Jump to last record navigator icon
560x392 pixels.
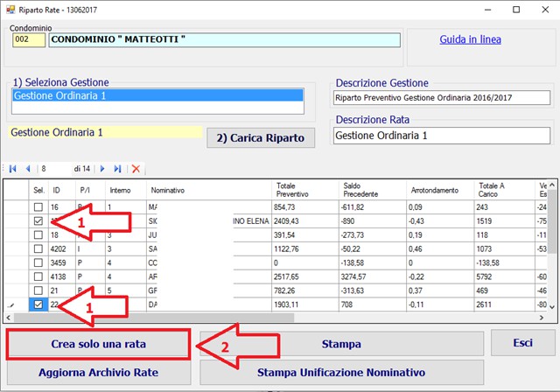(x=117, y=169)
